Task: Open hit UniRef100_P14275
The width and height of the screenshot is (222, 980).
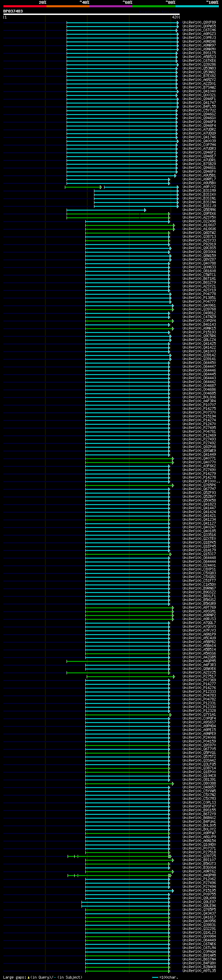Action: [199, 409]
